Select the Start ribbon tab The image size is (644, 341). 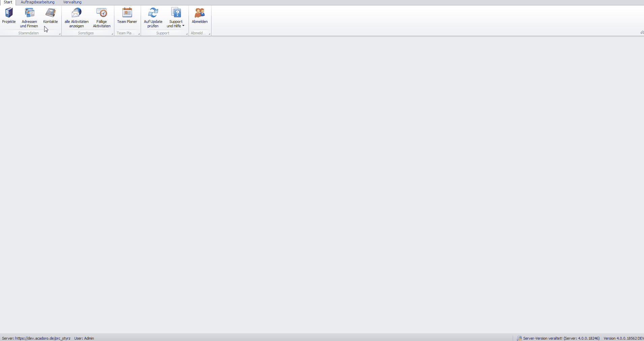pos(8,2)
